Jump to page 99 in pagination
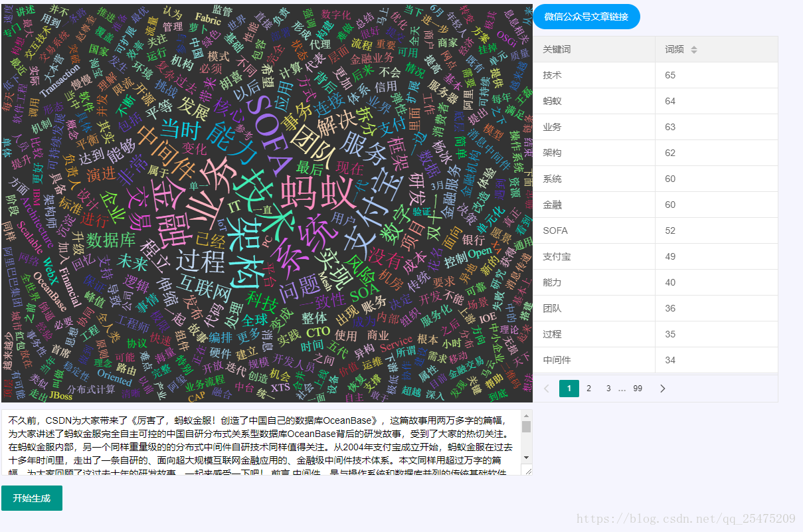The image size is (803, 532). (638, 388)
